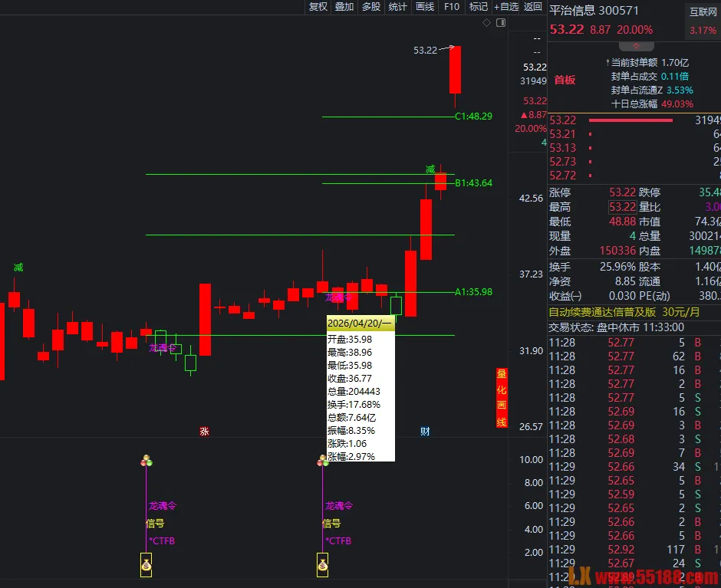This screenshot has width=721, height=588.
Task: Click the 量化画线 vertical red button
Action: pos(501,398)
